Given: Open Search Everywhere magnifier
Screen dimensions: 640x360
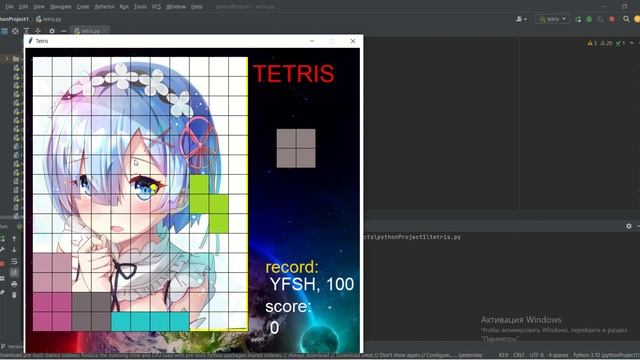Looking at the screenshot, I should [626, 19].
